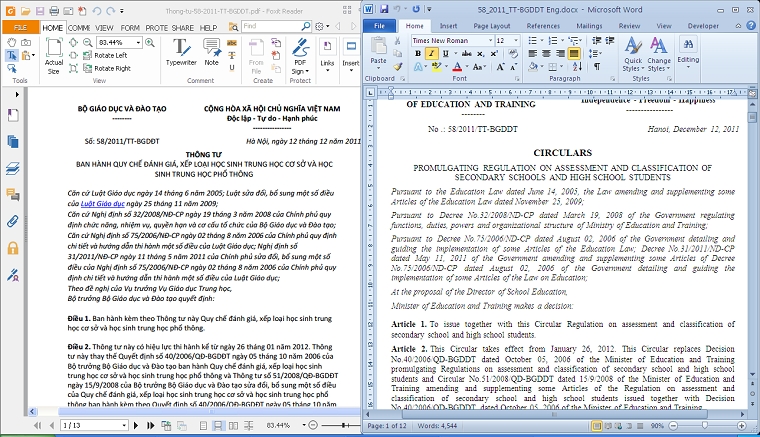The height and width of the screenshot is (437, 760).
Task: Choose the Select Text tool in Foxit
Action: (12, 55)
